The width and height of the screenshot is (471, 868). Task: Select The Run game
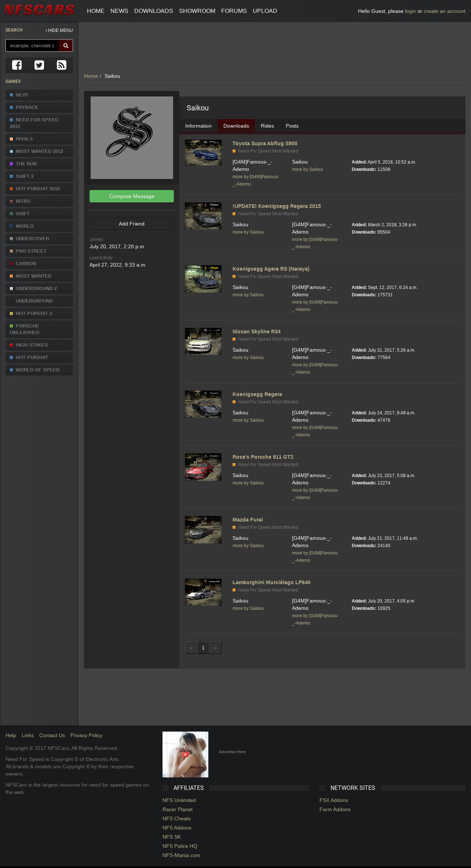[x=39, y=164]
